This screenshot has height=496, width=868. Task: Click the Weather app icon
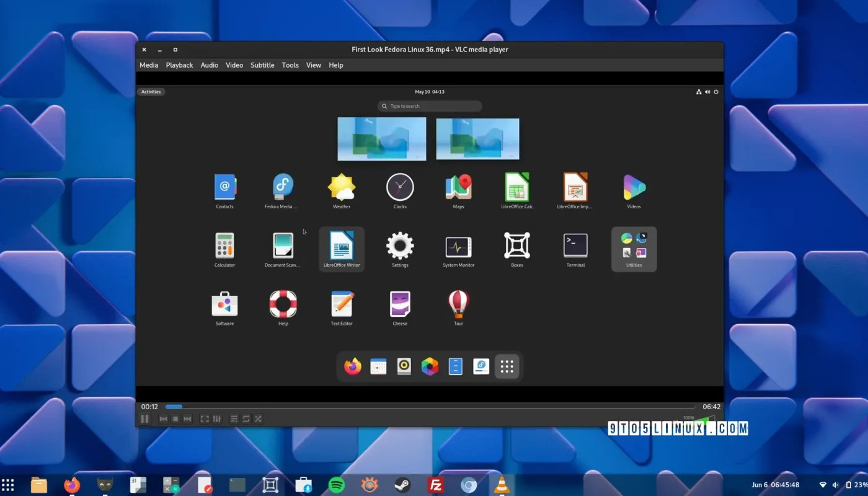pos(342,187)
